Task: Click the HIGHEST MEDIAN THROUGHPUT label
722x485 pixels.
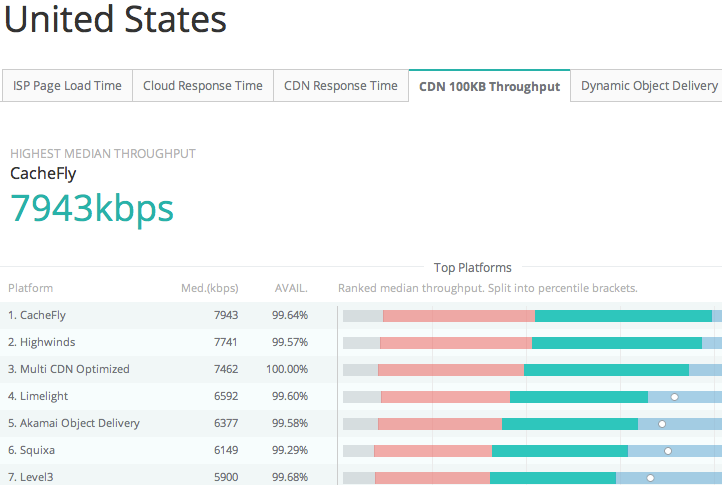Action: pos(103,153)
